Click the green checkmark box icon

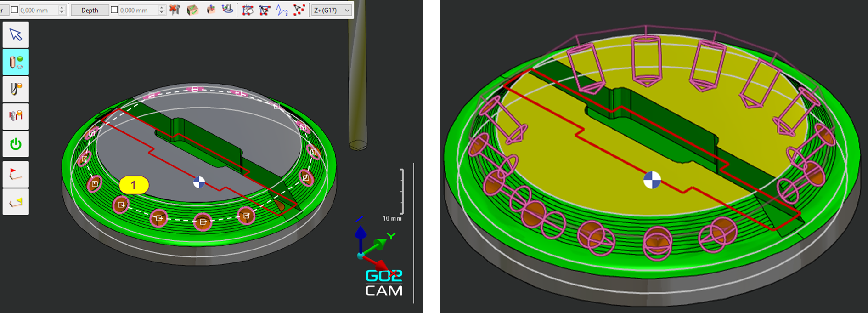(x=192, y=10)
